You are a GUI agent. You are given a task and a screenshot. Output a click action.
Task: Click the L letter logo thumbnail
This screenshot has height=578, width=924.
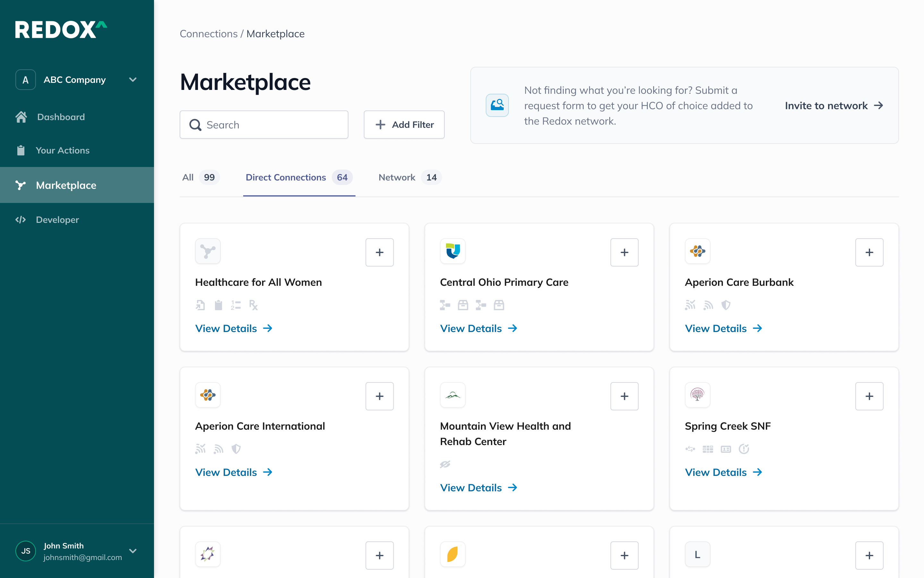click(x=697, y=554)
